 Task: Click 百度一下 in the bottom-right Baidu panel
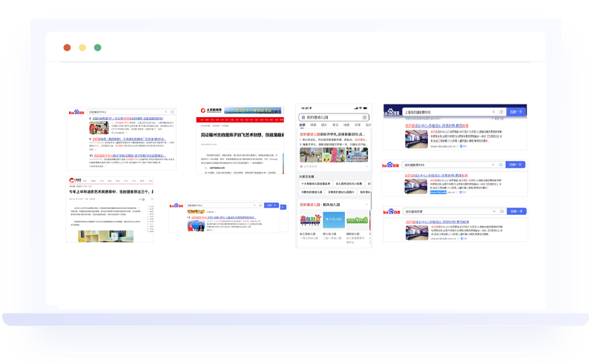[x=516, y=211]
